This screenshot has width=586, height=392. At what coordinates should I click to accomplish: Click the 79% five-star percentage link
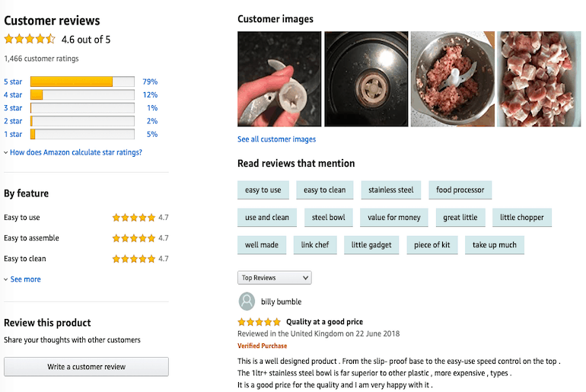[x=149, y=81]
